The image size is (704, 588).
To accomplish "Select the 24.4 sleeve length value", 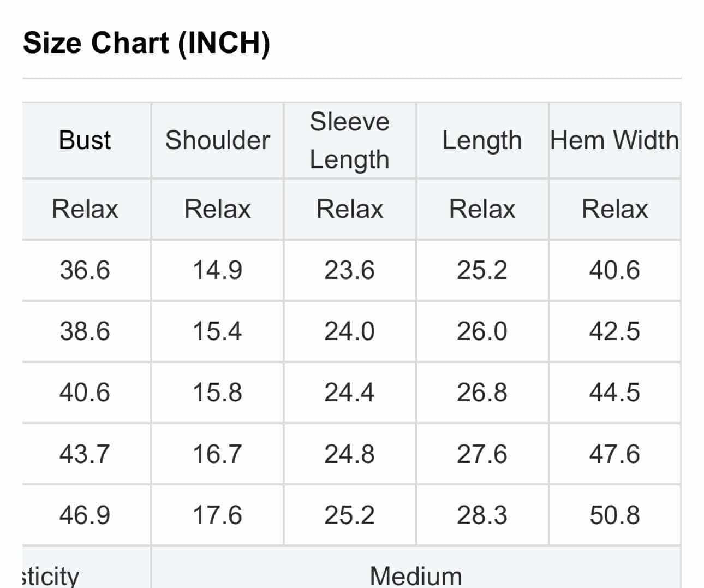I will click(x=349, y=393).
